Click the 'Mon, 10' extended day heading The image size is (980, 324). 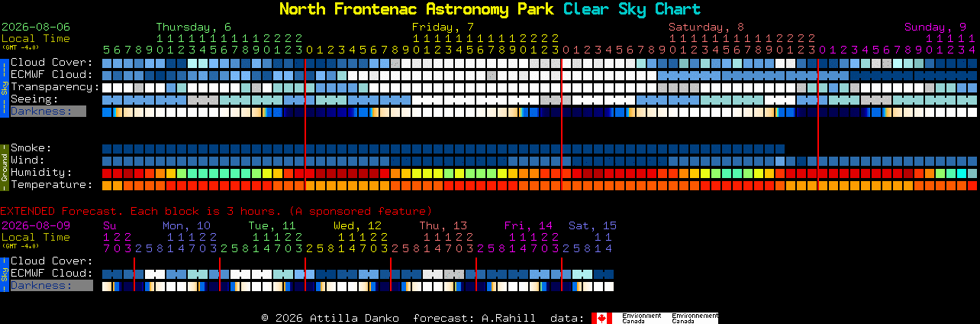point(186,225)
